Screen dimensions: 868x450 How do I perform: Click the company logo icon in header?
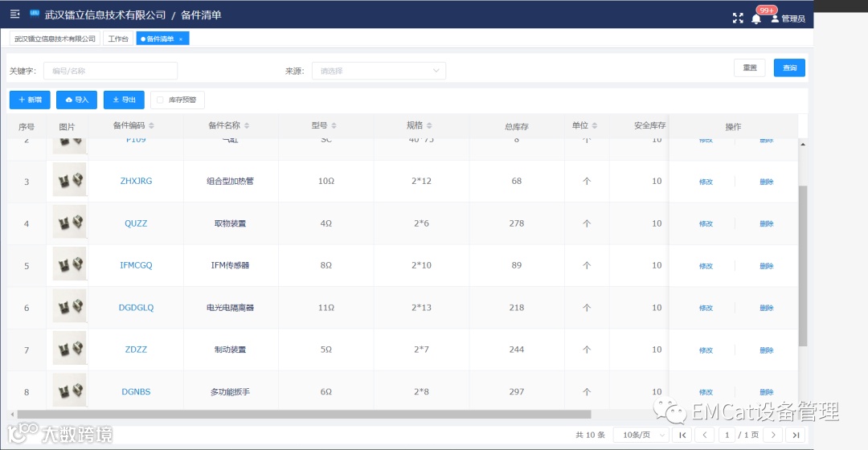point(35,14)
